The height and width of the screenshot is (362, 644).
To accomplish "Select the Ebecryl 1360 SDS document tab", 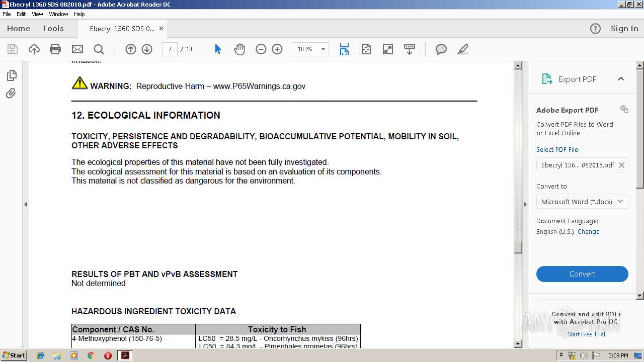I will click(122, 29).
